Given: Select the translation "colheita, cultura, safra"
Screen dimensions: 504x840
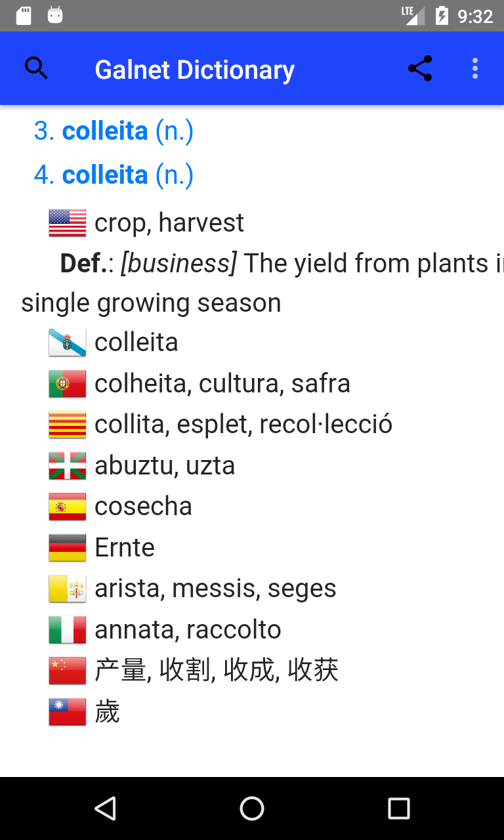Looking at the screenshot, I should (222, 384).
